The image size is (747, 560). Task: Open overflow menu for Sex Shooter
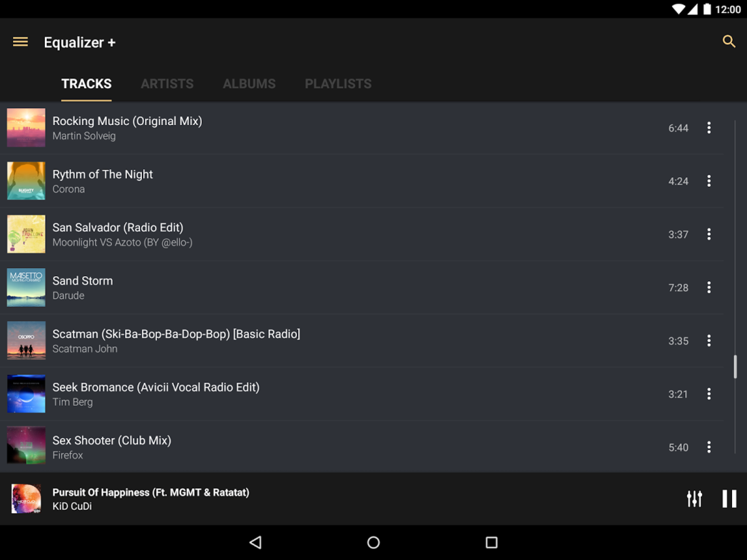(x=709, y=447)
